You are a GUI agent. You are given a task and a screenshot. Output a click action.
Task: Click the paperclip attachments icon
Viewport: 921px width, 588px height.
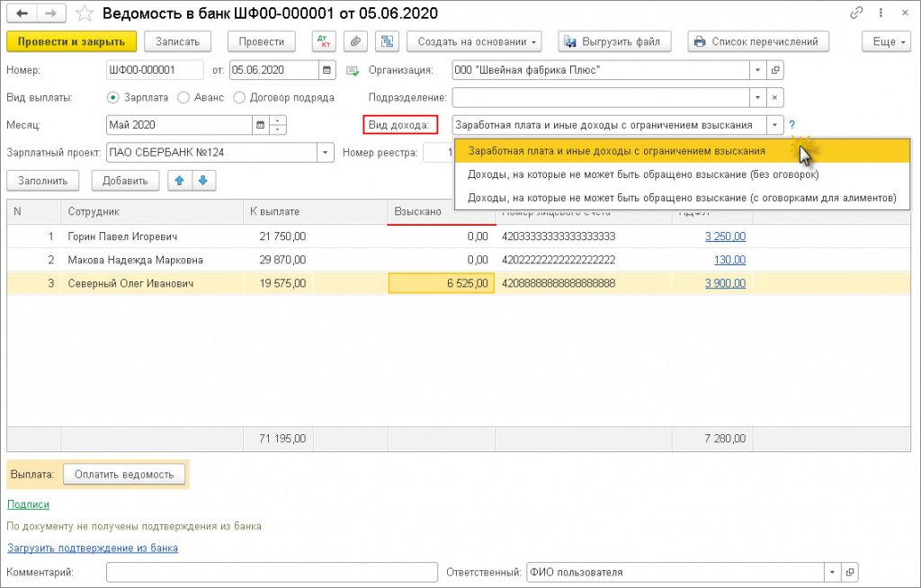point(356,41)
